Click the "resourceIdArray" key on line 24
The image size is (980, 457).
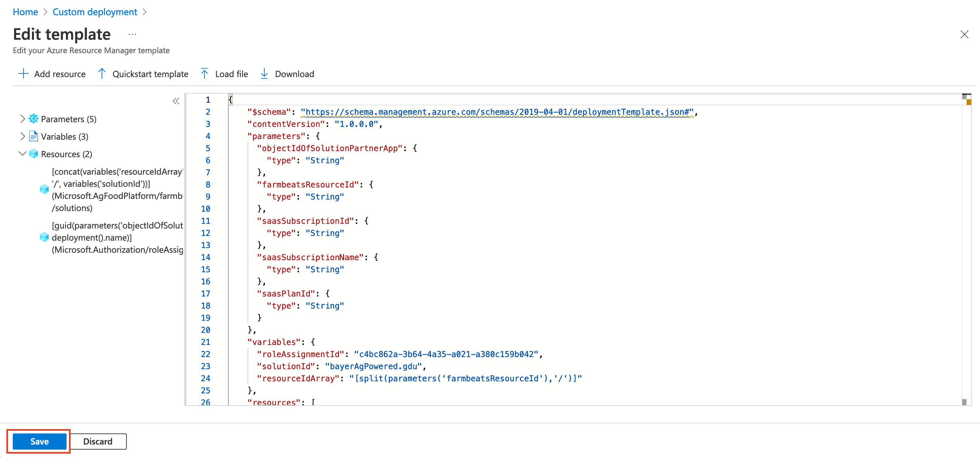[x=298, y=379]
